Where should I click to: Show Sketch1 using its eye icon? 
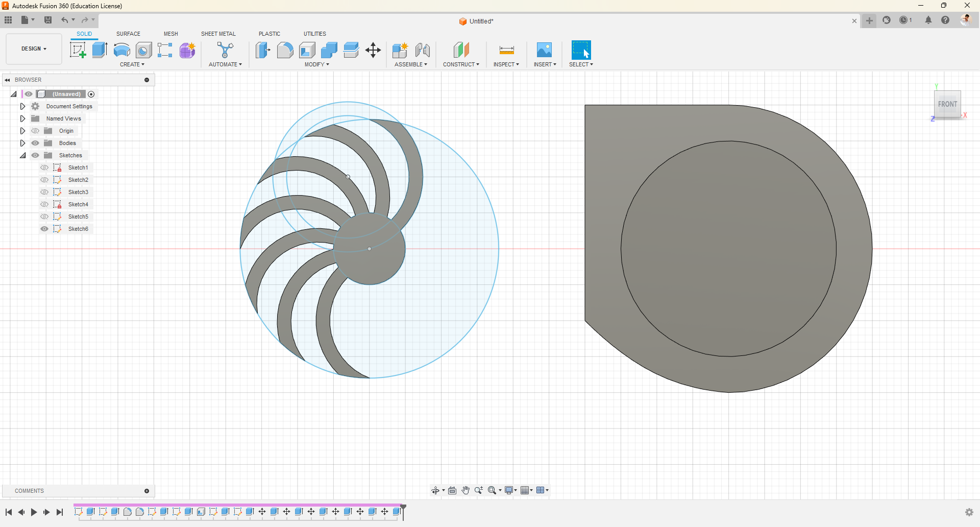[44, 167]
